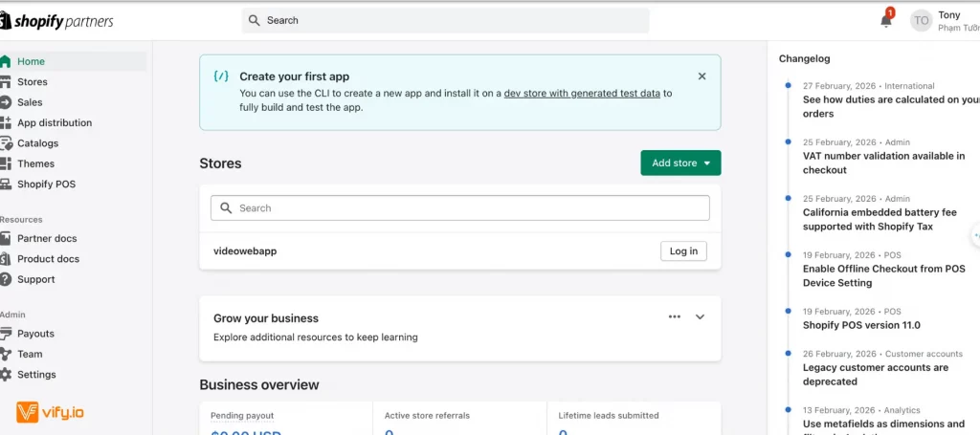Image resolution: width=980 pixels, height=435 pixels.
Task: Open the three-dot menu in Grow your business
Action: click(x=675, y=316)
